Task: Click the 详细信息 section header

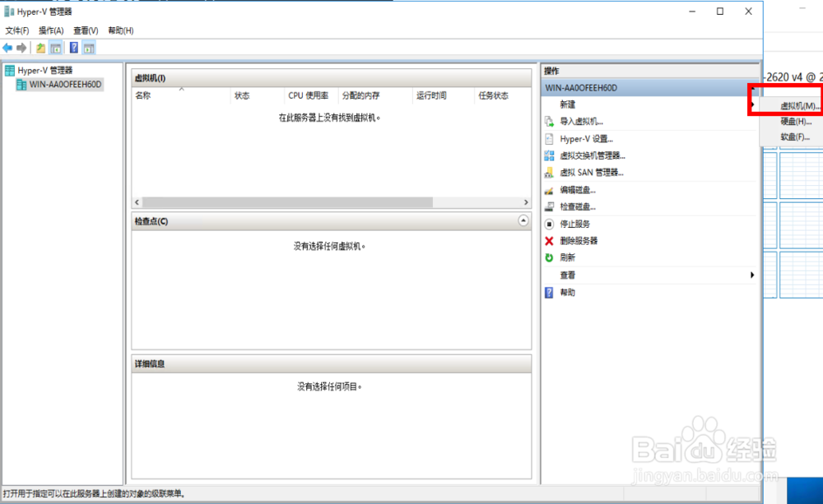Action: coord(332,364)
